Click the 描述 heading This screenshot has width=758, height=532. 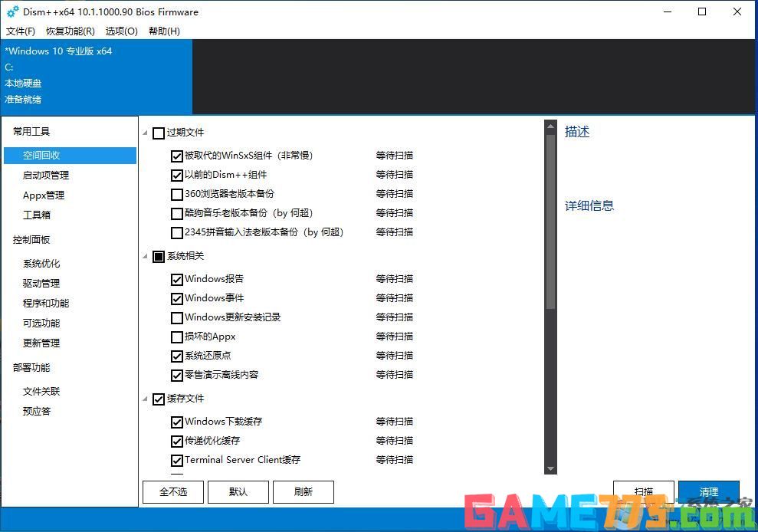(x=577, y=132)
